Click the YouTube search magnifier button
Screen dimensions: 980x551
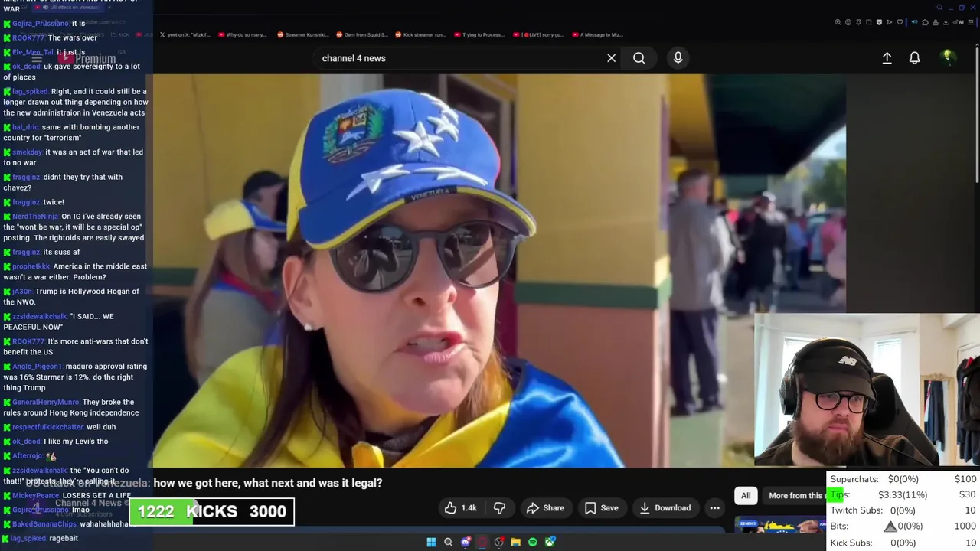point(639,58)
